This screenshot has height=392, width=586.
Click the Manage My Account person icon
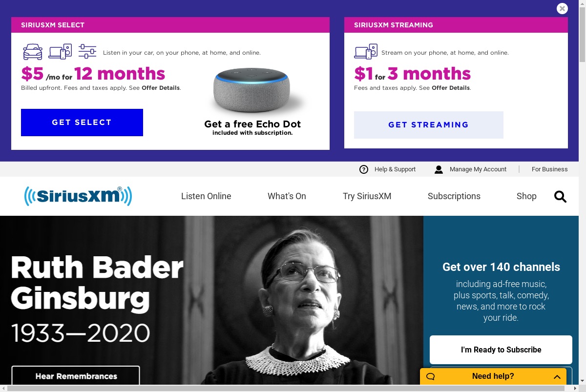point(439,169)
